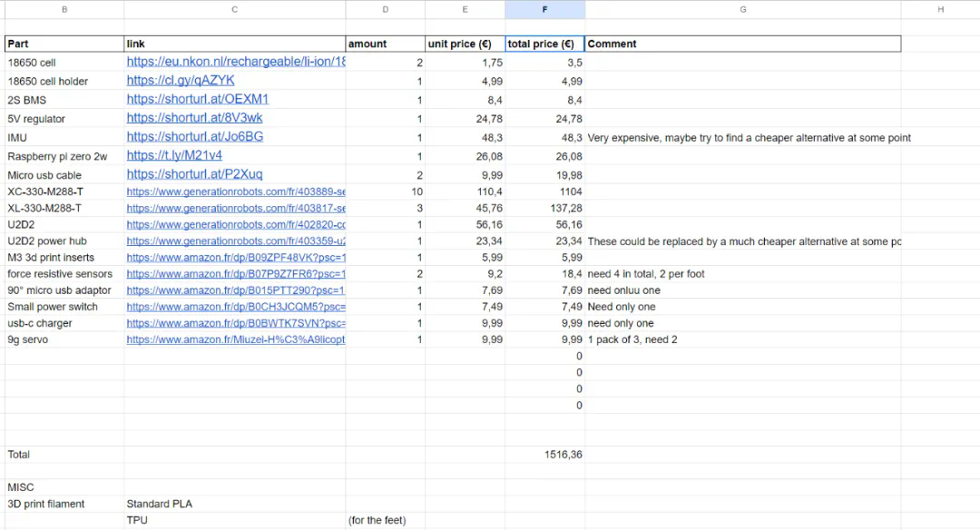Select column F header
980x530 pixels.
tap(544, 9)
